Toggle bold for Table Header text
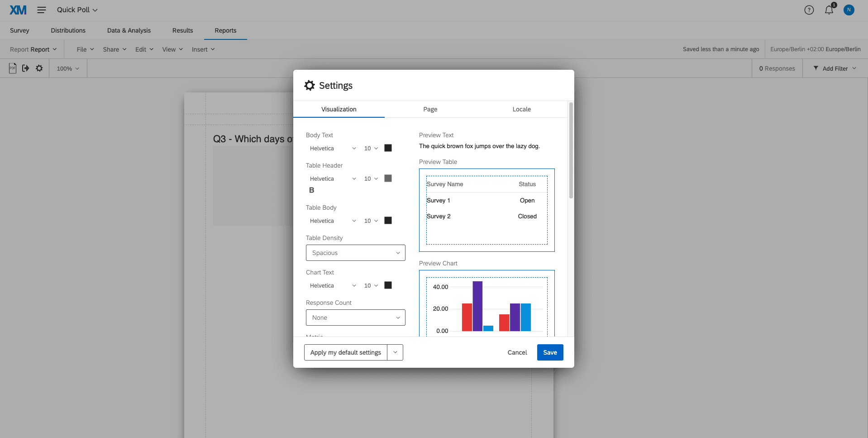868x438 pixels. click(311, 190)
